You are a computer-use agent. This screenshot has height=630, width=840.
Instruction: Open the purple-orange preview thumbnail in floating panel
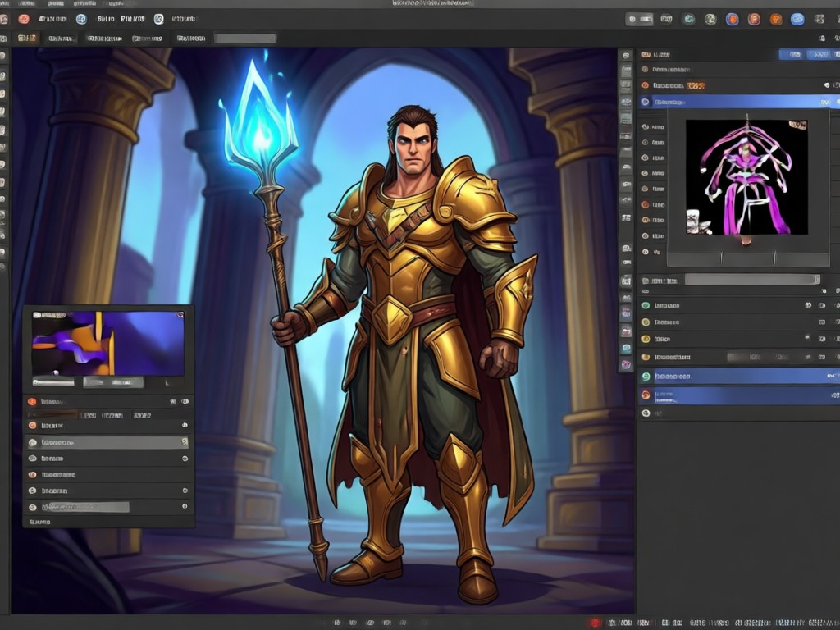[107, 343]
